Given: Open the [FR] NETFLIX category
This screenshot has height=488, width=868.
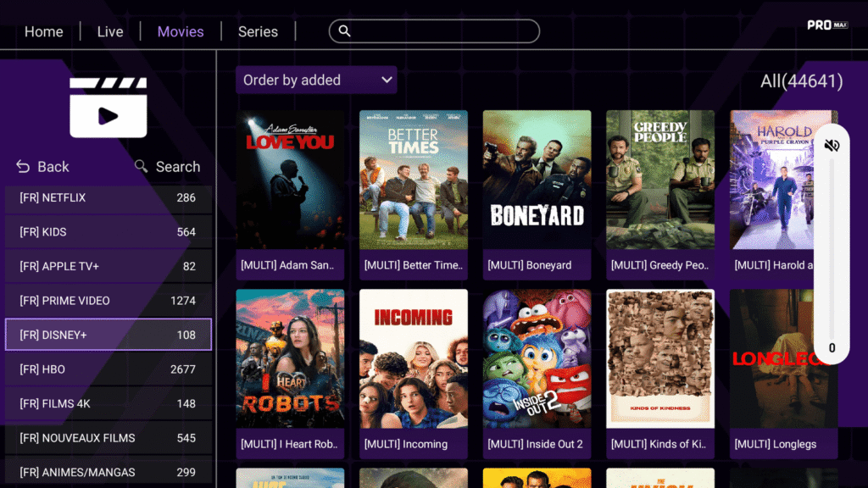Looking at the screenshot, I should tap(108, 197).
